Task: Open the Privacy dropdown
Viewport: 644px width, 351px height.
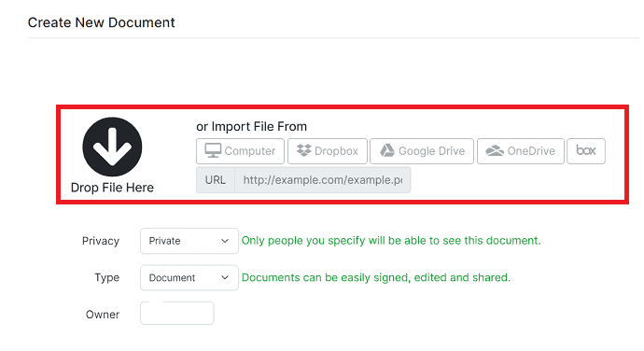Action: click(x=189, y=241)
